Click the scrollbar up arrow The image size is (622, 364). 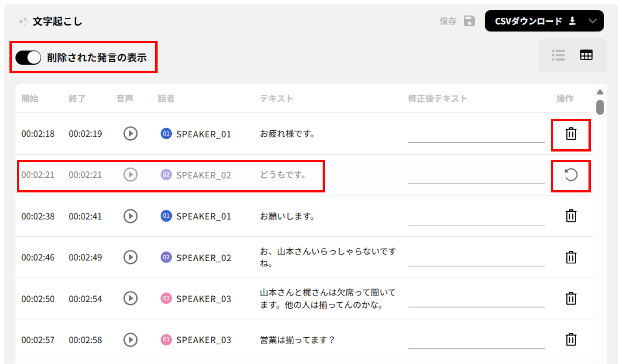[x=600, y=92]
